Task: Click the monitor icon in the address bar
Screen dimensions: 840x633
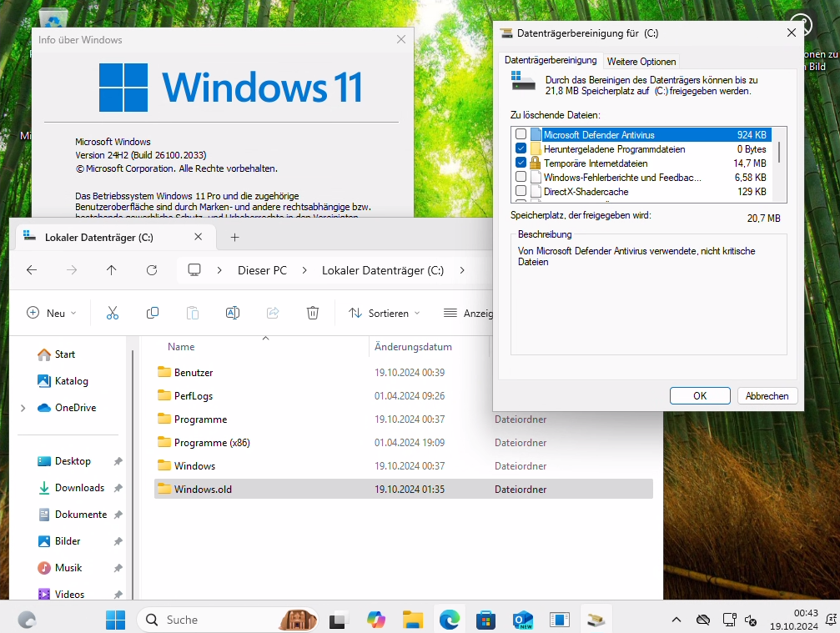Action: (194, 270)
